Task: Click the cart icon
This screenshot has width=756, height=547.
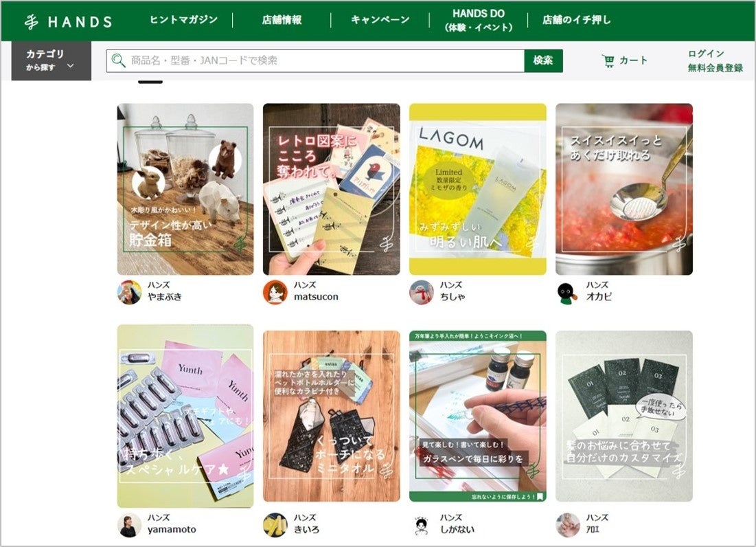Action: (608, 60)
